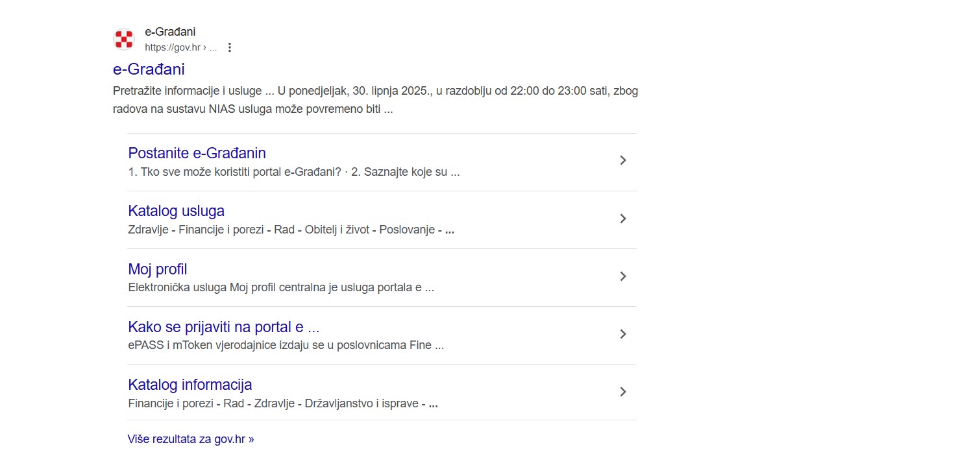Viewport: 980px width, 467px height.
Task: Click description 'Elektronička usluga Moj profil'
Action: [281, 288]
